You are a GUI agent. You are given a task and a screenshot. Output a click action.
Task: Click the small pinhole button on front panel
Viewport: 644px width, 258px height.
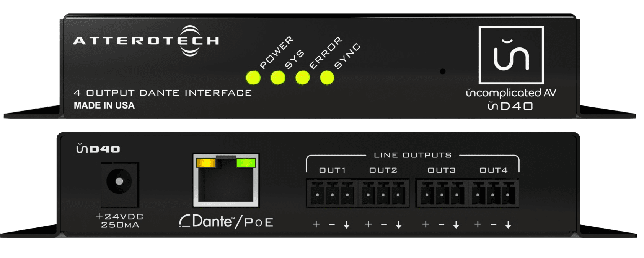pos(443,71)
